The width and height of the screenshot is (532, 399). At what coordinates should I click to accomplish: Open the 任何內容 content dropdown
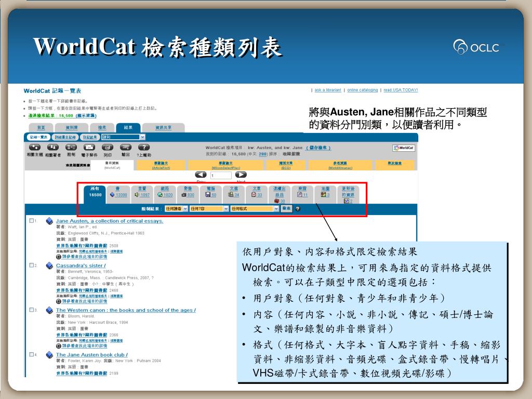pos(209,209)
